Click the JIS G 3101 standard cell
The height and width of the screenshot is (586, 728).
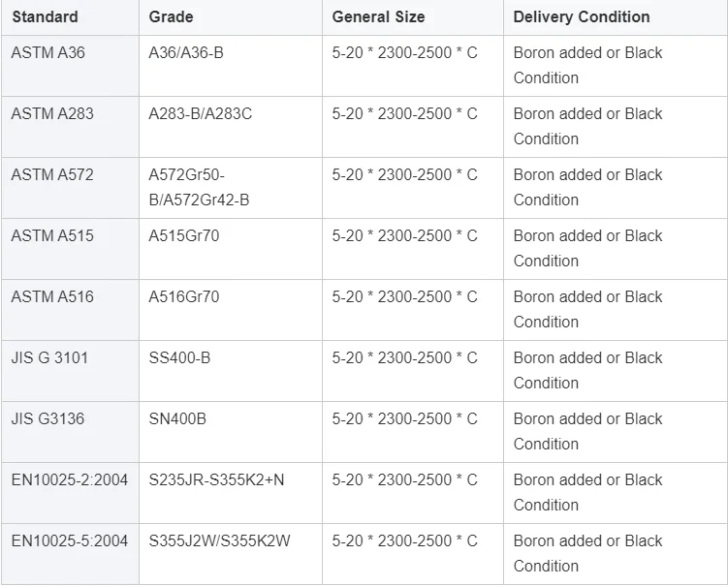tap(49, 357)
